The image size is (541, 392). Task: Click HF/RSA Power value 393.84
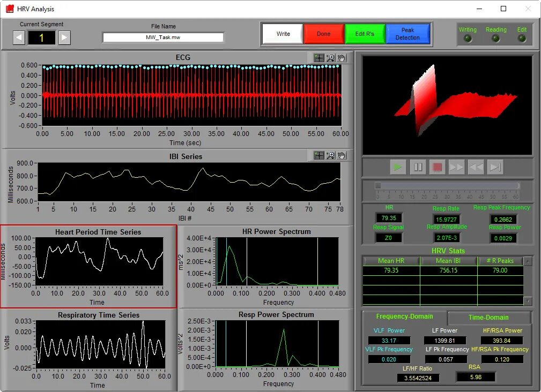502,341
